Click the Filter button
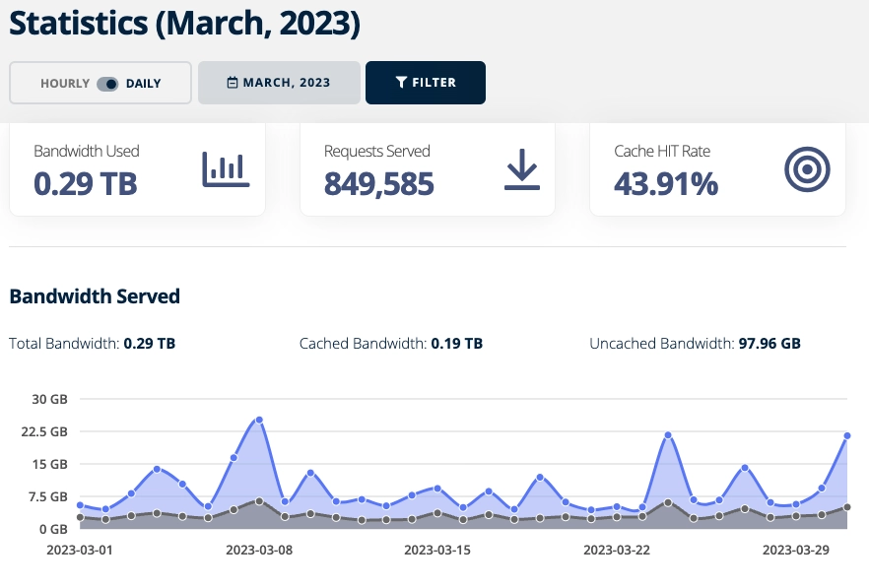 point(425,83)
